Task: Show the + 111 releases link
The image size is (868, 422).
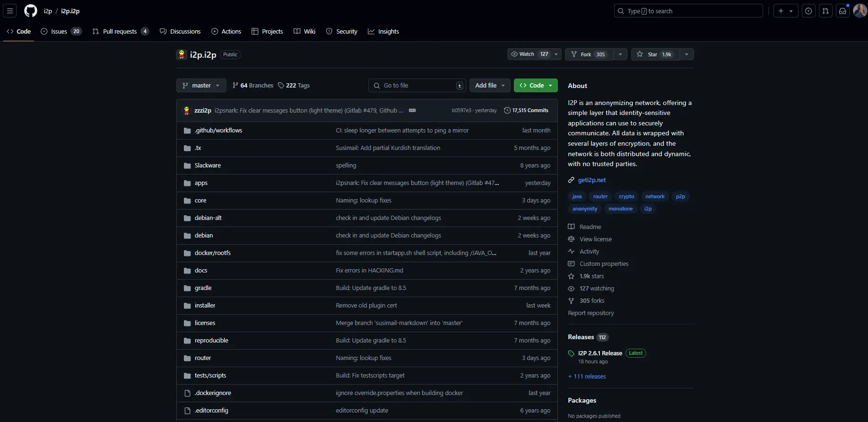Action: (x=587, y=377)
